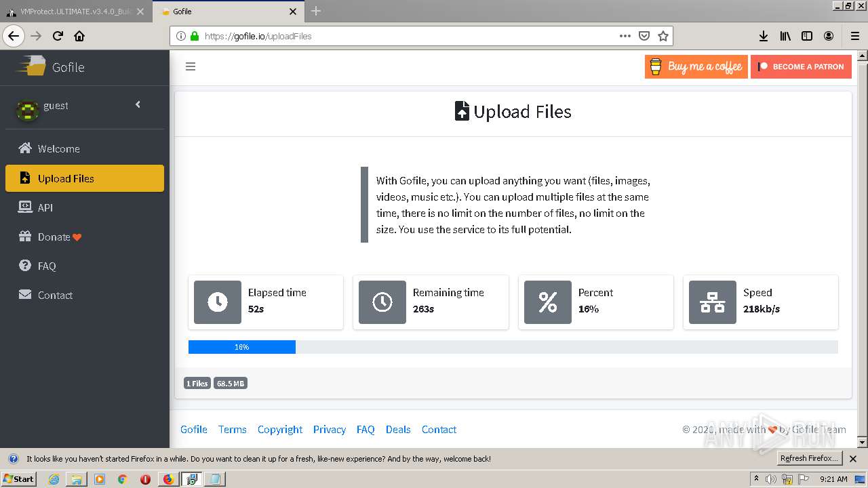Open the Terms footer link
The image size is (868, 488).
(233, 430)
